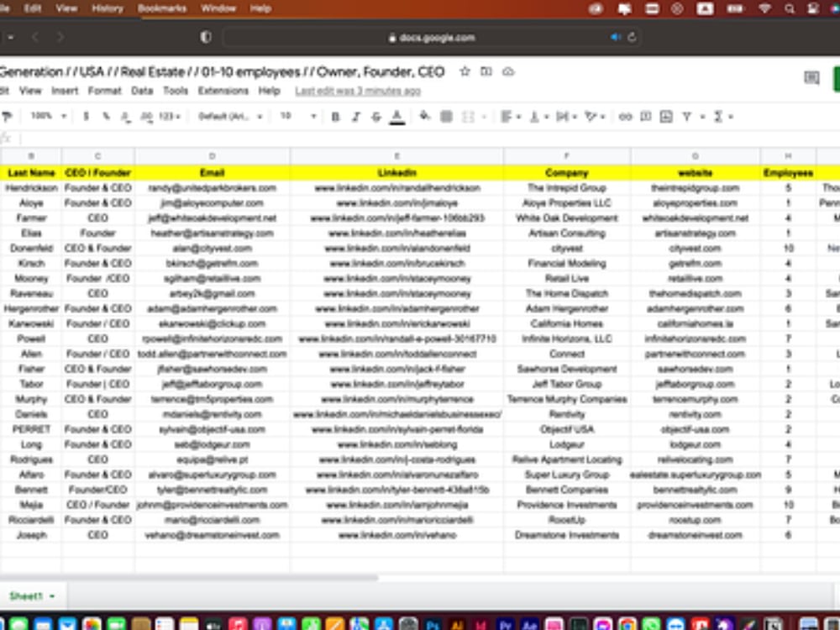Open comment history icon

(811, 78)
